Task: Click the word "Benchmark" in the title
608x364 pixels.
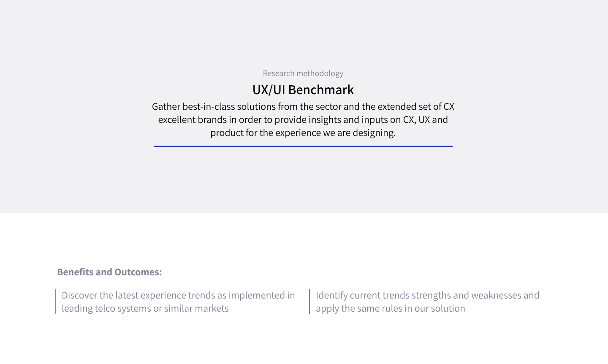Action: [321, 90]
